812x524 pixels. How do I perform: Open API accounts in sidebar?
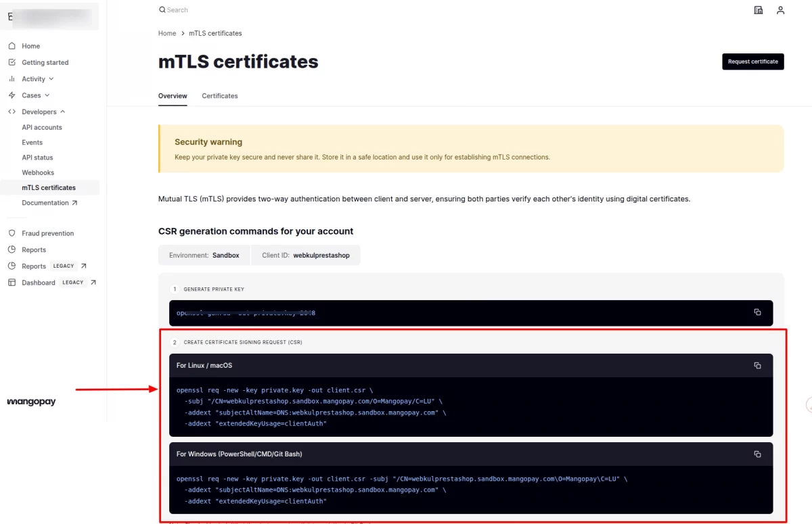[x=42, y=127]
